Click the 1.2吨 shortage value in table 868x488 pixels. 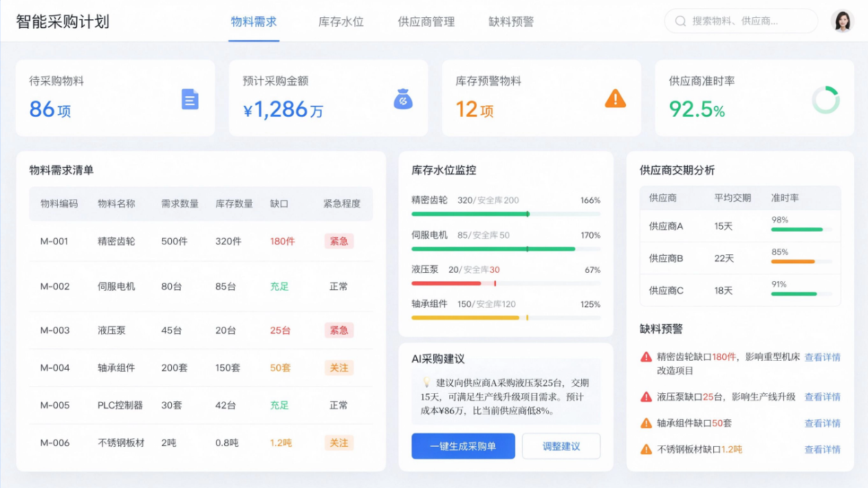[281, 443]
